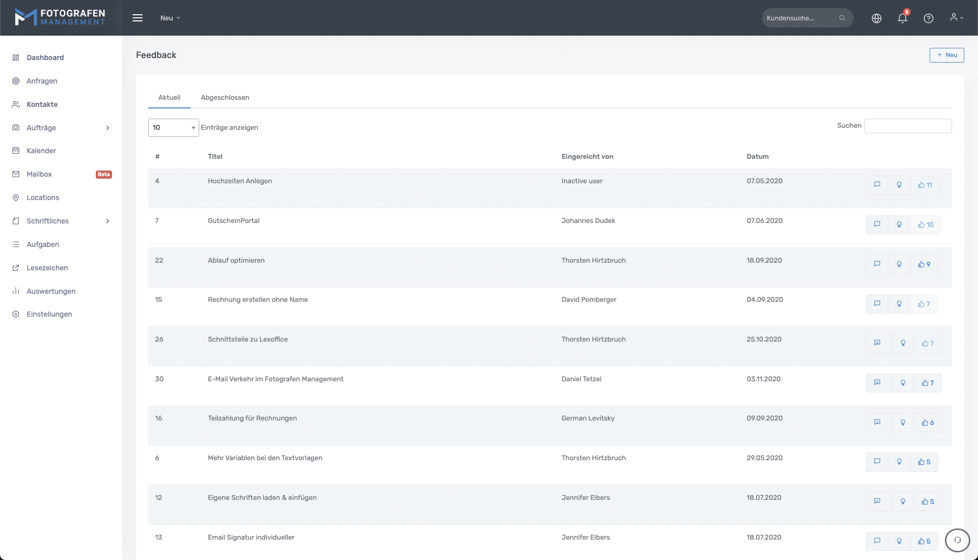Viewport: 978px width, 560px height.
Task: Open the entries-per-page dropdown showing 10
Action: [x=173, y=128]
